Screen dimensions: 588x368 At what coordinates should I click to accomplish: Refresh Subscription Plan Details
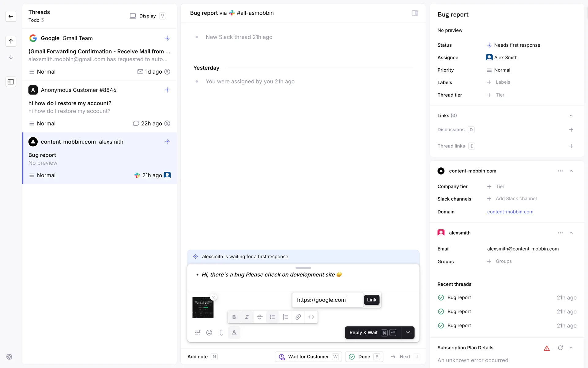(x=560, y=348)
